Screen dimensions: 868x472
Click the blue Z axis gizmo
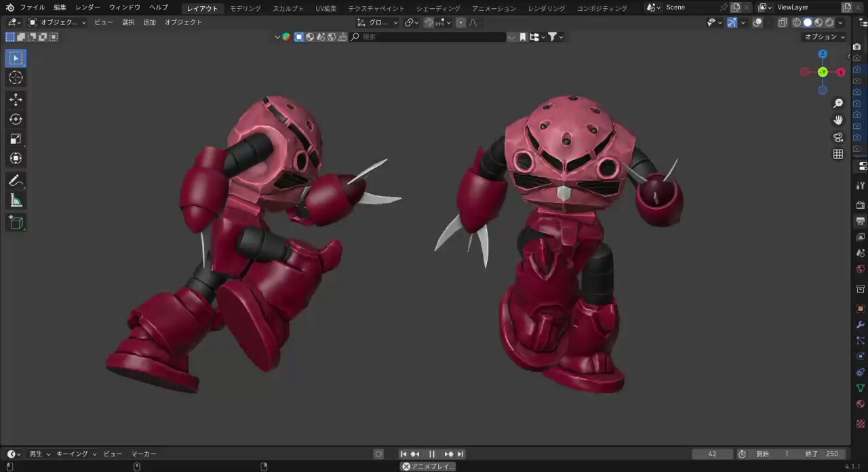[x=823, y=54]
